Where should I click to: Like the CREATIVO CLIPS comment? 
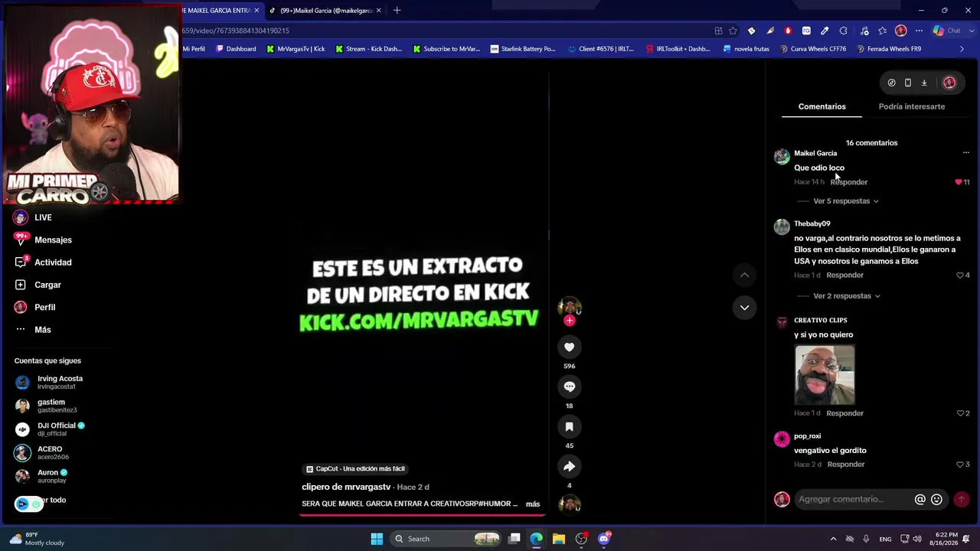click(960, 413)
